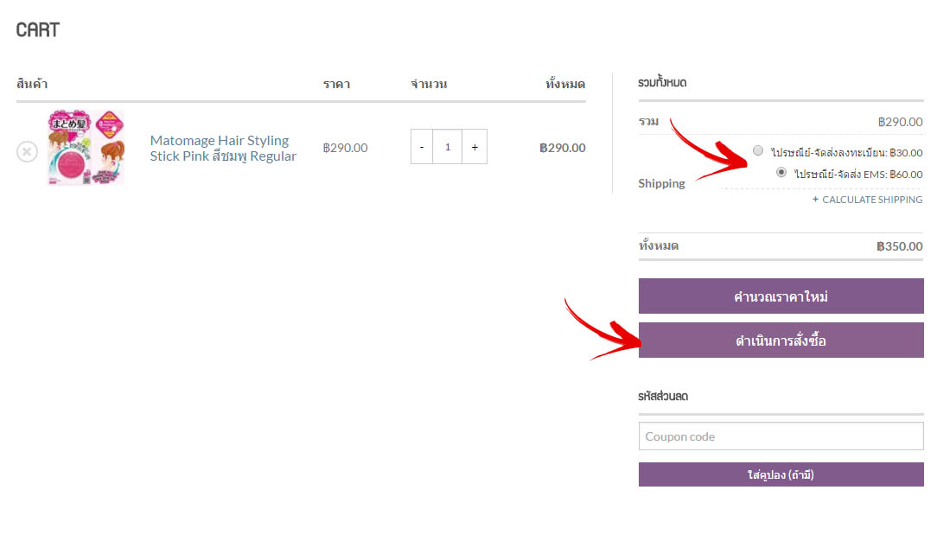
Task: Click the plus icon beside Calculate Shipping
Action: click(x=815, y=200)
